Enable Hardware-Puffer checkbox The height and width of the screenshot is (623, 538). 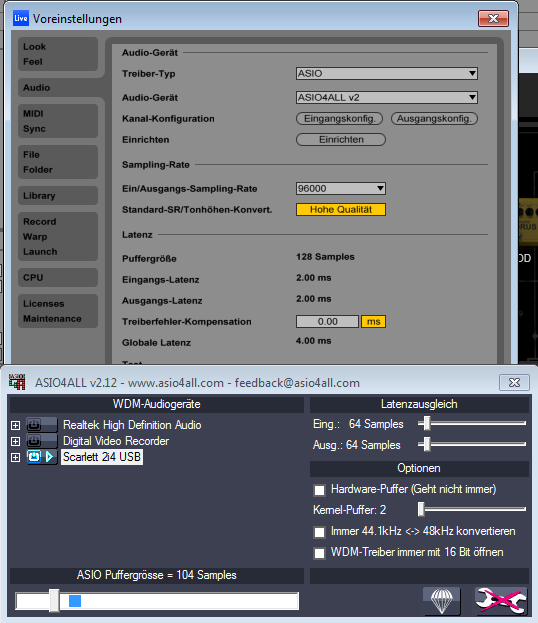coord(319,490)
